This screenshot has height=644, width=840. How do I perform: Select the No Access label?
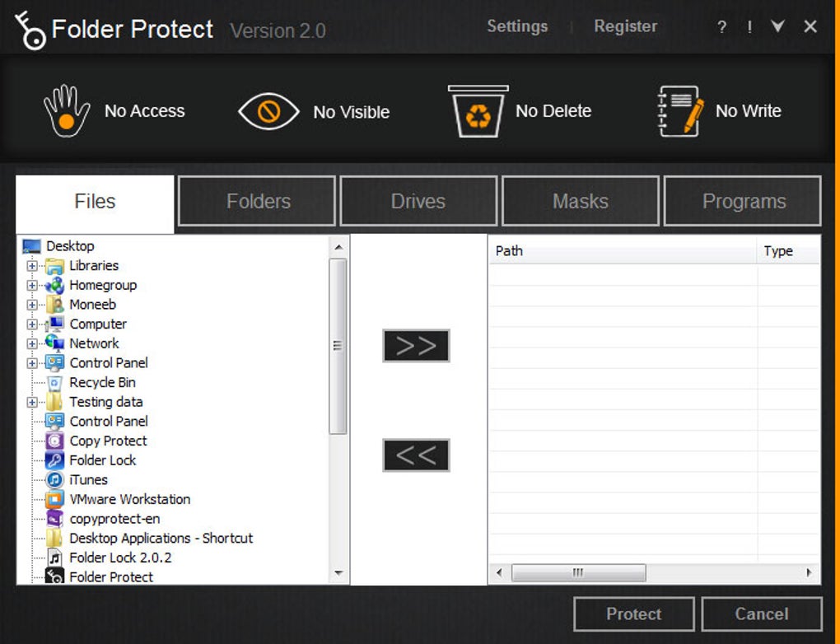pyautogui.click(x=145, y=111)
